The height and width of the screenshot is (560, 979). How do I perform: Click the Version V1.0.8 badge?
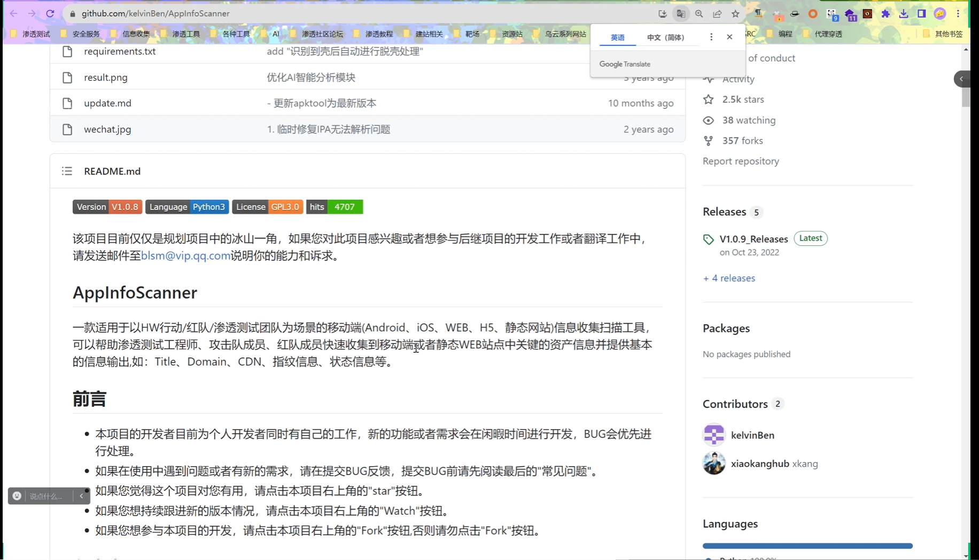(x=107, y=207)
